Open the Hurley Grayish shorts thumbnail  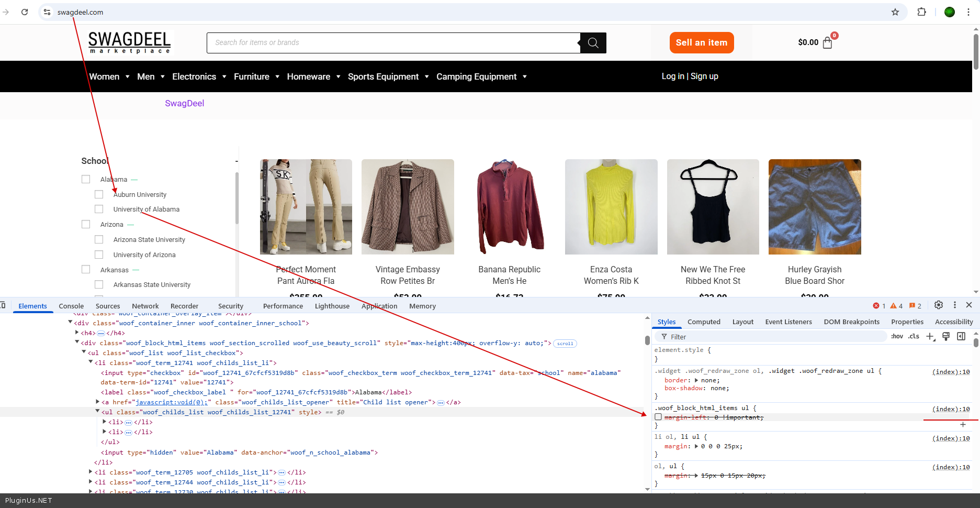[814, 207]
